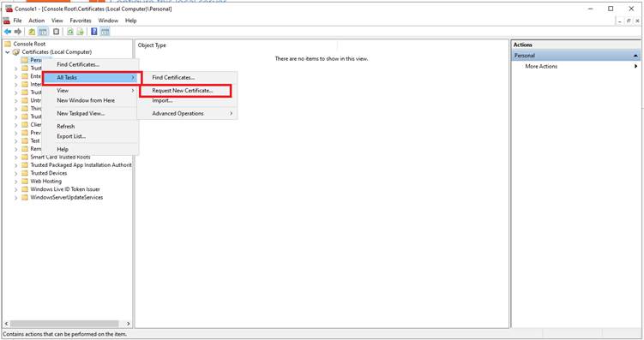Toggle the Show/Hide Action Pane toolbar icon

(x=105, y=32)
